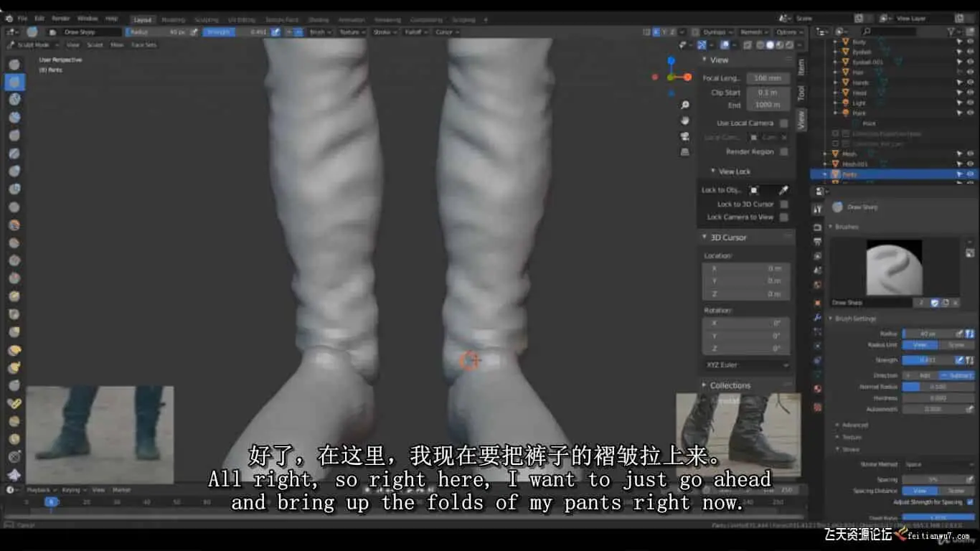Toggle radius pen pressure in the header
The height and width of the screenshot is (551, 980).
tap(193, 32)
